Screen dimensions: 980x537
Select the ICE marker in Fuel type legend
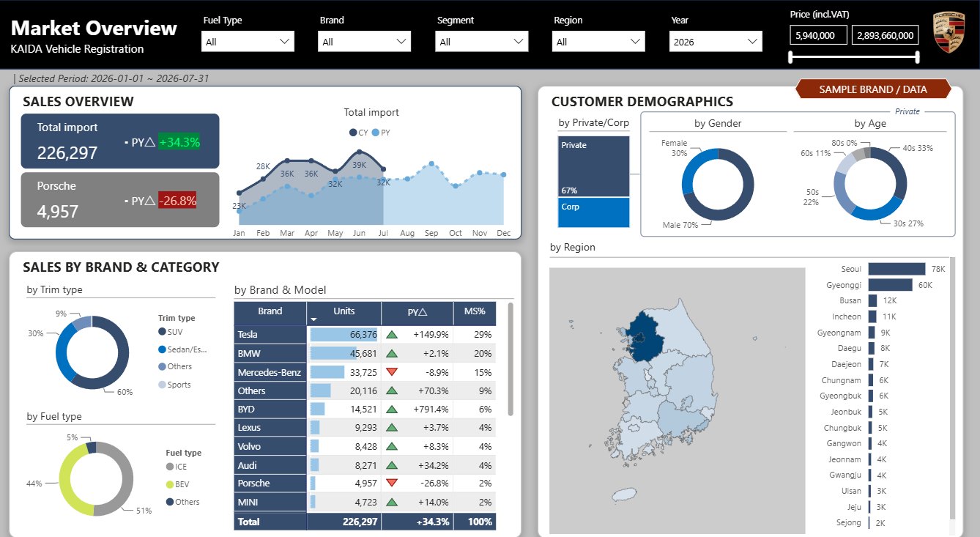(170, 467)
